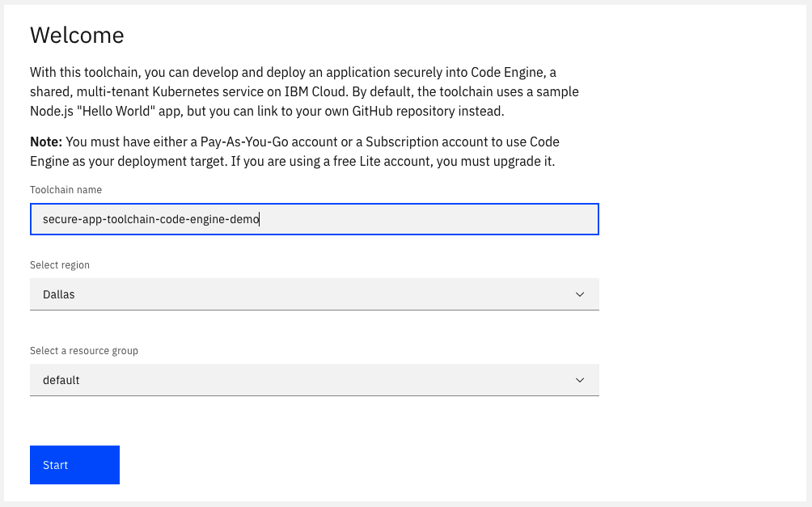812x507 pixels.
Task: Click the Dallas region value
Action: point(58,294)
